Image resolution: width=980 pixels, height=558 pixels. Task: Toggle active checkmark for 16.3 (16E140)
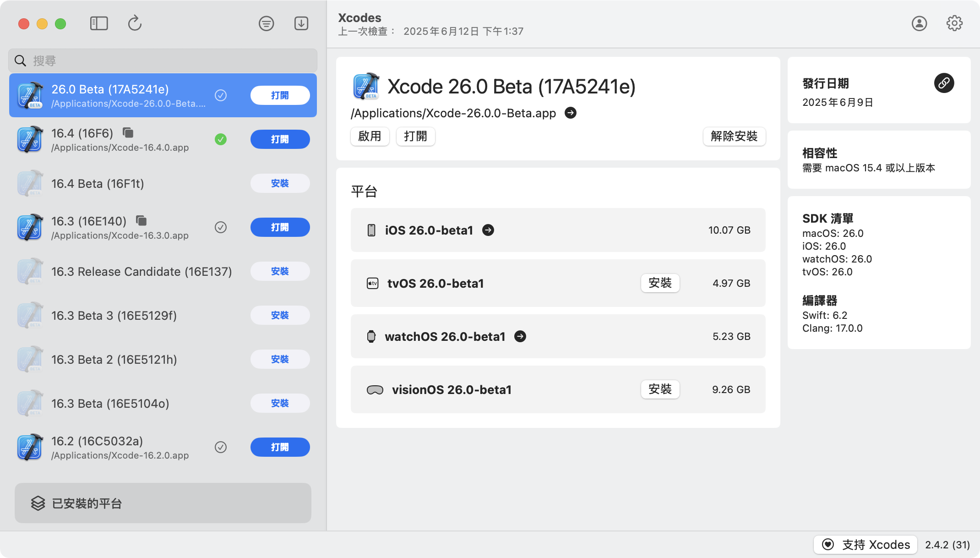pos(221,227)
